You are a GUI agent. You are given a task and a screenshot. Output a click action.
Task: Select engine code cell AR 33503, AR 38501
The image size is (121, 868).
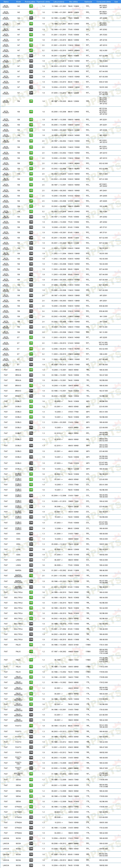(103, 6)
